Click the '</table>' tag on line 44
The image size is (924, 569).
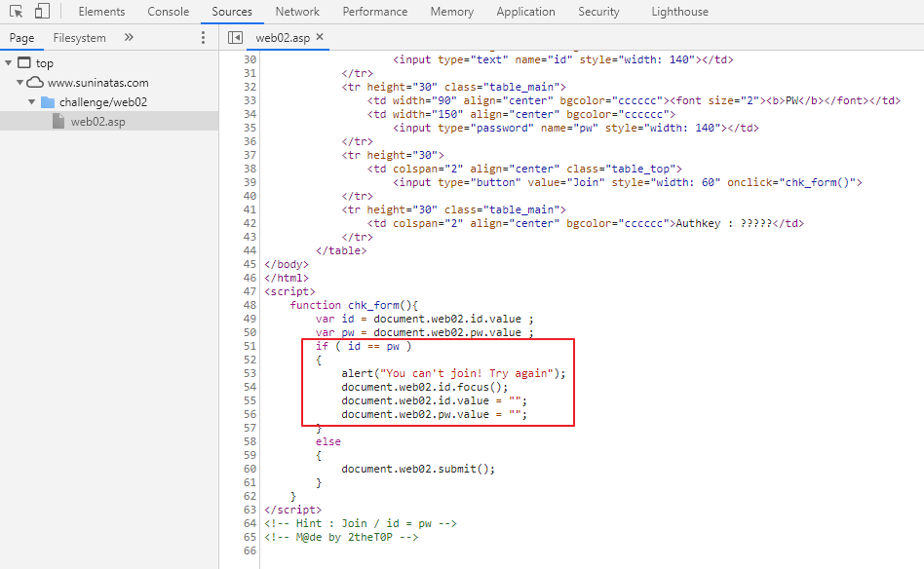tap(341, 250)
